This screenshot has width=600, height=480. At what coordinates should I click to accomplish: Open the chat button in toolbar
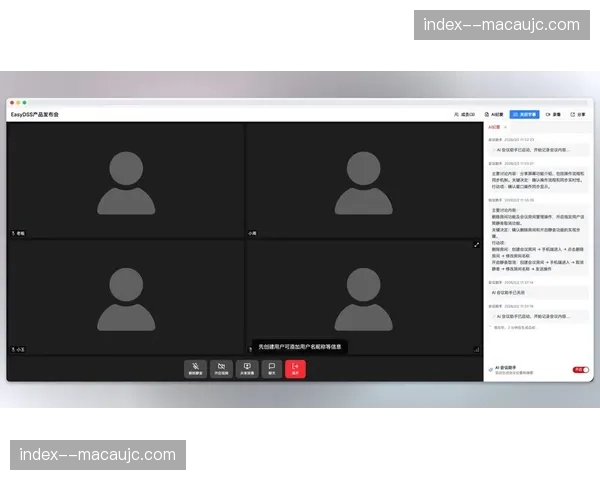[x=271, y=368]
